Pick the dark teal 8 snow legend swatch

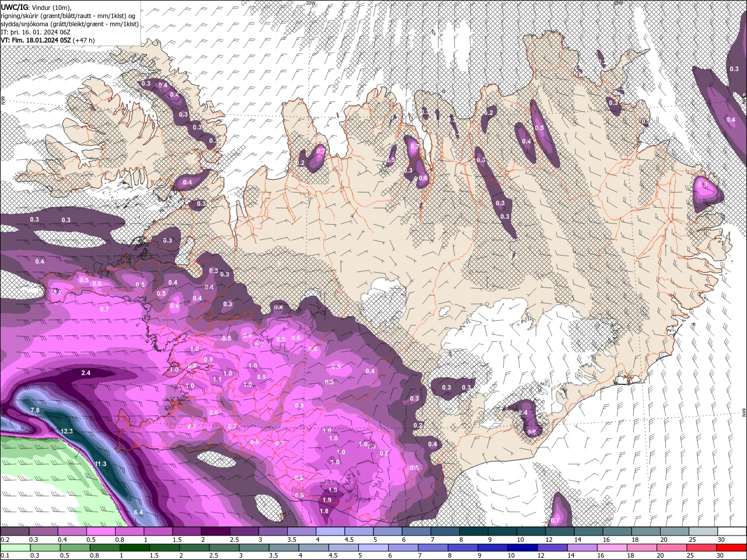pos(474,531)
